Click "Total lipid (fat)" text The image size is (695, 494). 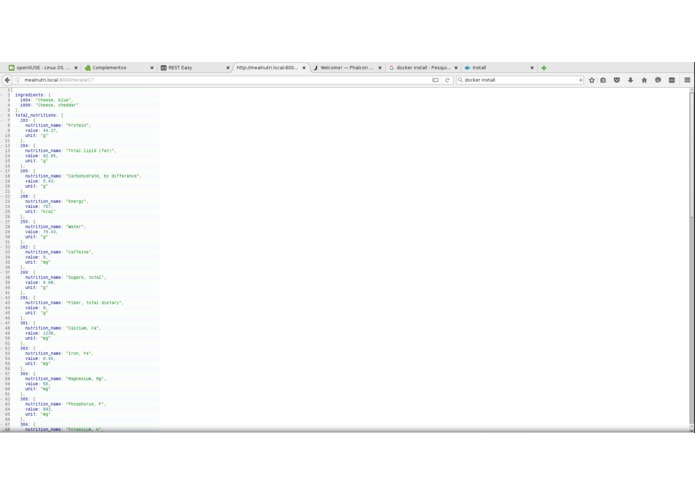[x=91, y=151]
